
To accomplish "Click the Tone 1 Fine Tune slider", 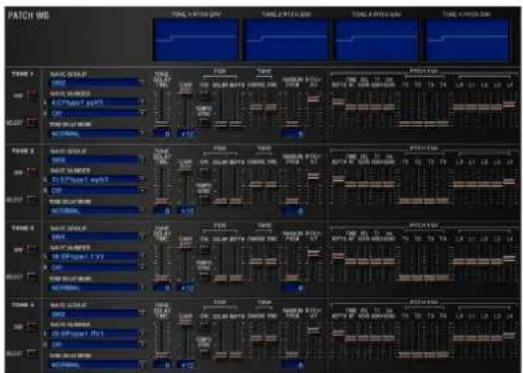I will pyautogui.click(x=271, y=107).
